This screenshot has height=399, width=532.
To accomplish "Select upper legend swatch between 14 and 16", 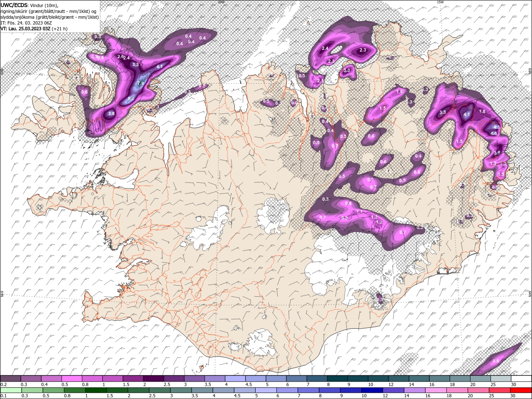I will pos(419,378).
